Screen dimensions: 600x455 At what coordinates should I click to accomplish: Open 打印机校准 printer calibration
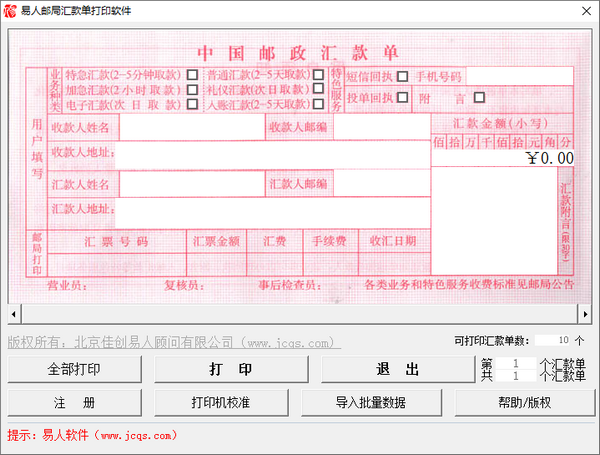(221, 403)
